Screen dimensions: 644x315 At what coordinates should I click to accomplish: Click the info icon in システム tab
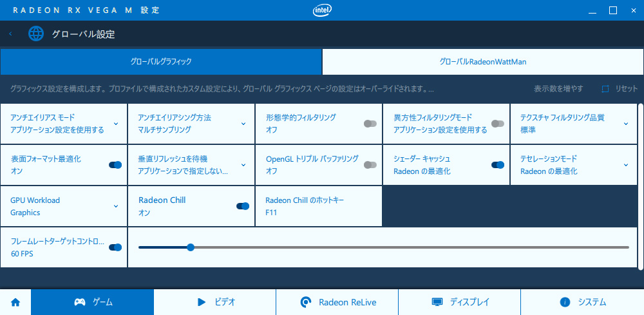click(x=565, y=302)
